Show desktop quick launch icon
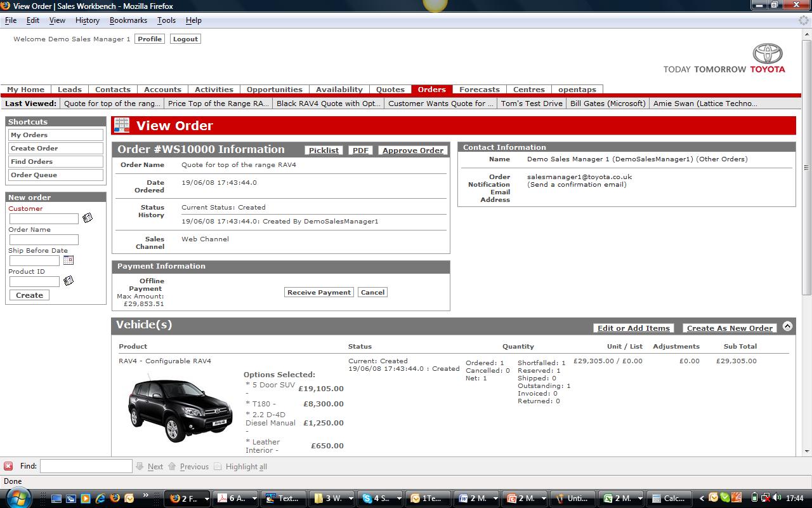Viewport: 812px width, 508px height. coord(56,498)
